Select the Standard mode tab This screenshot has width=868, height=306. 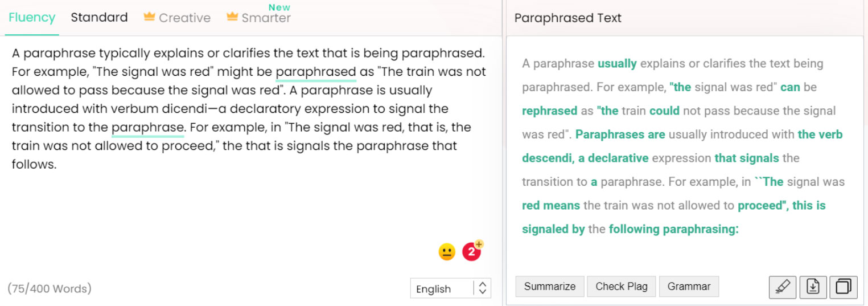point(99,17)
